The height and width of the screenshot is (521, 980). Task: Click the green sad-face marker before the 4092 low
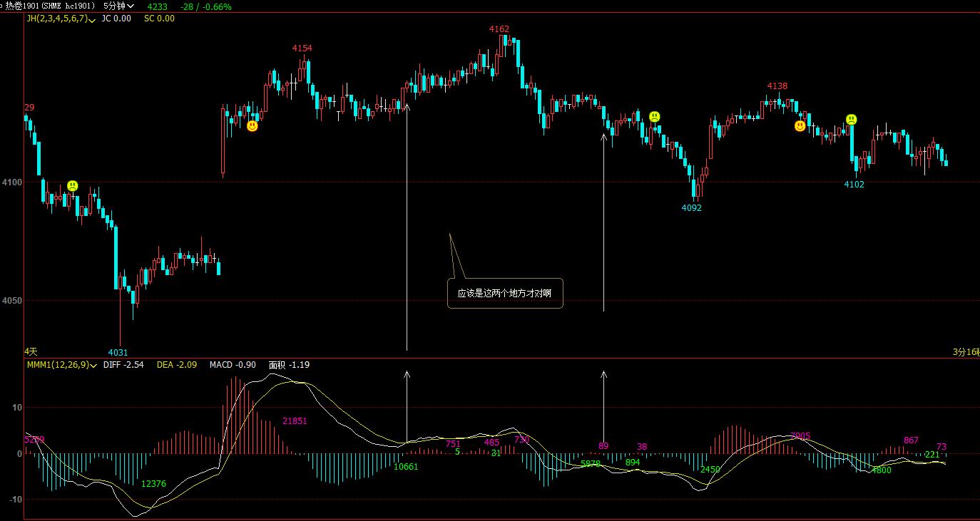[654, 116]
